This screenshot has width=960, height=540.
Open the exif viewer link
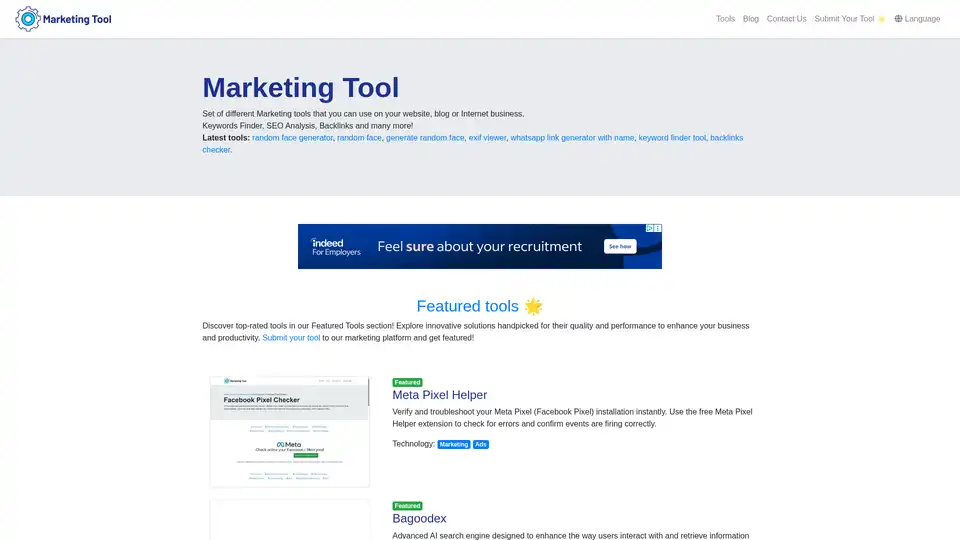click(487, 138)
